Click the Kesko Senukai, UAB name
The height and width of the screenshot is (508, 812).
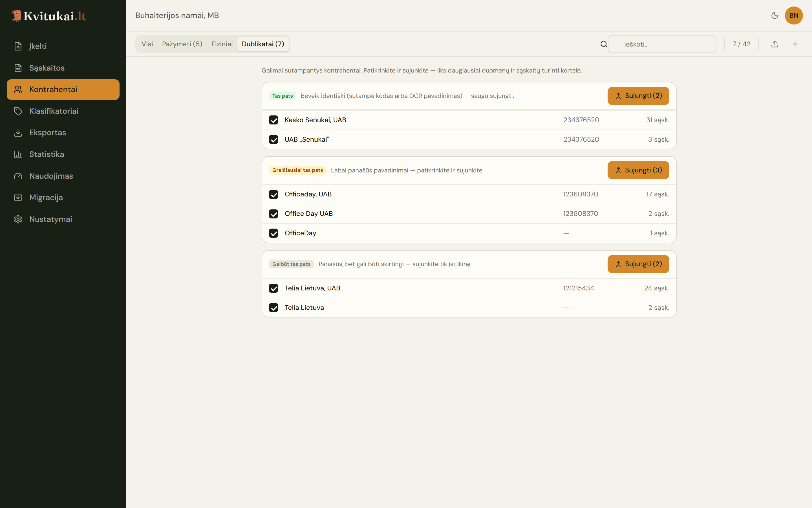pos(315,120)
